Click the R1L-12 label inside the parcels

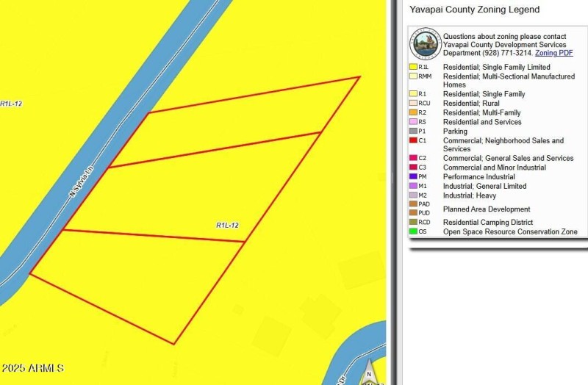point(227,225)
